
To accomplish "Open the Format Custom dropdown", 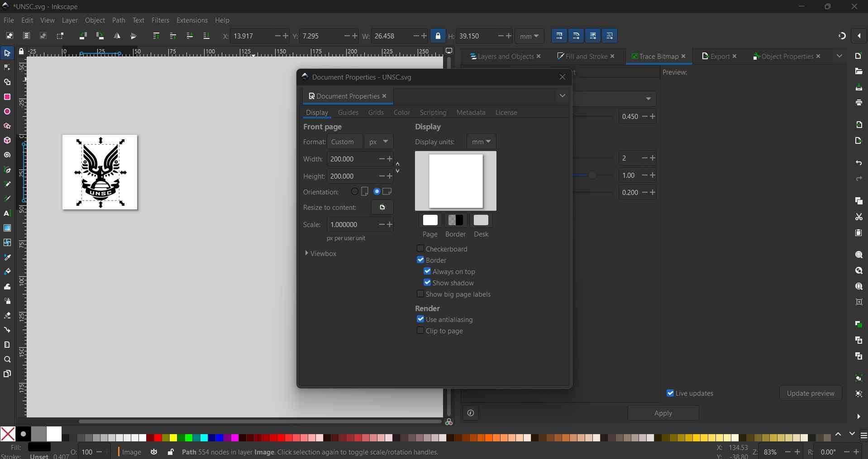I will pyautogui.click(x=345, y=142).
